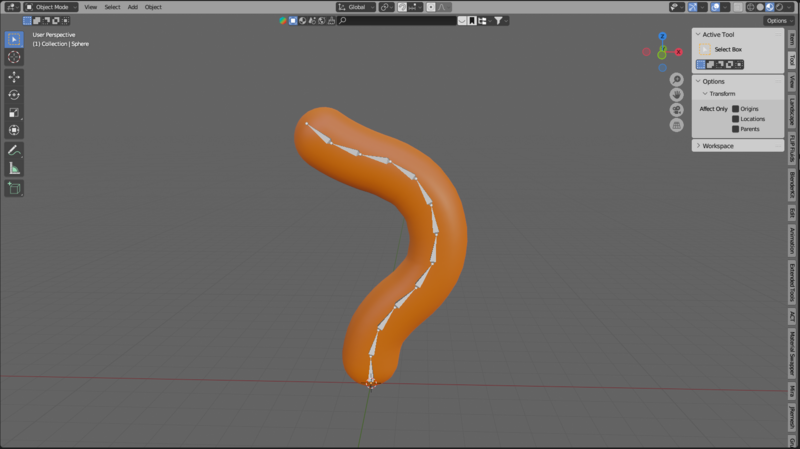The image size is (800, 449).
Task: Click the zoom magnifier viewport icon
Action: point(676,80)
